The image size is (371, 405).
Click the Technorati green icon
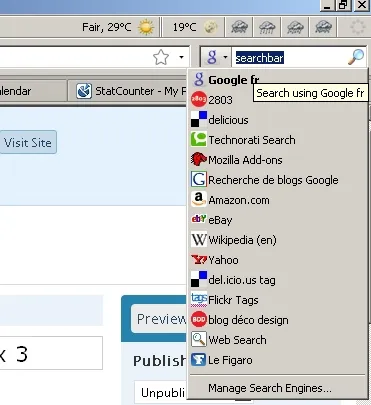pos(198,139)
